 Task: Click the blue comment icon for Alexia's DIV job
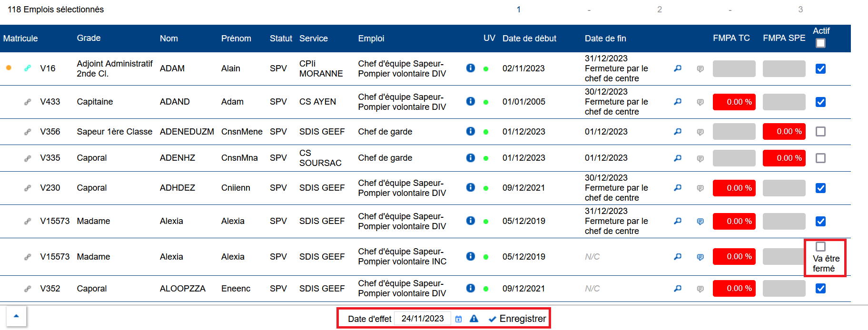700,222
